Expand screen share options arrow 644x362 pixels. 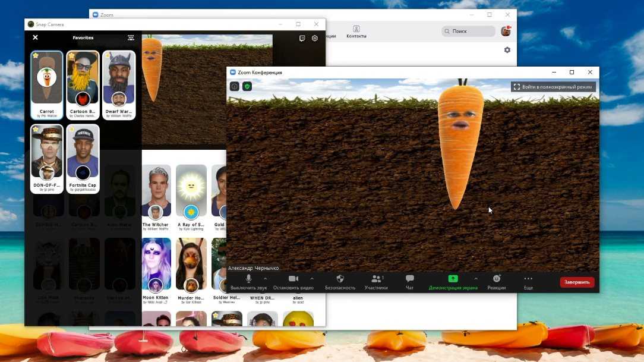point(475,278)
